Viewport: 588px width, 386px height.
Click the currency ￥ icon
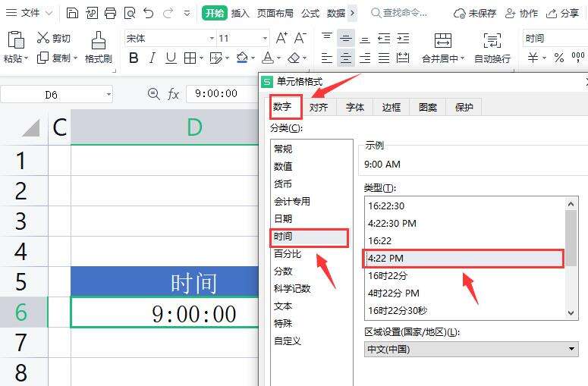tap(533, 58)
